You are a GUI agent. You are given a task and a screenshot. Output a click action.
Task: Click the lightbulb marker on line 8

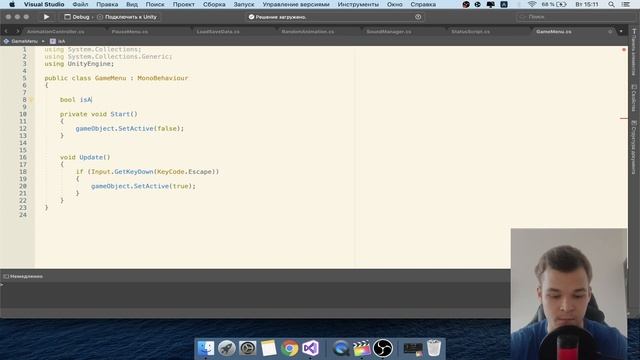(x=31, y=100)
